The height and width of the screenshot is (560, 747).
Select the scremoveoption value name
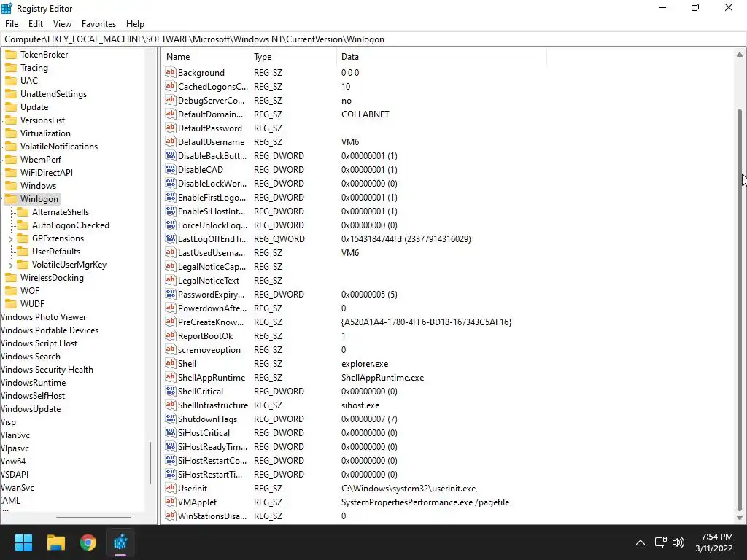pyautogui.click(x=209, y=349)
